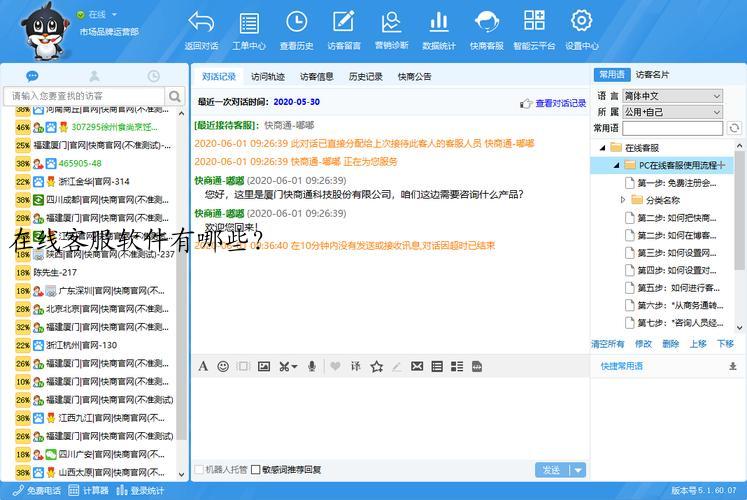
Task: Open 设置中心 settings gear
Action: pyautogui.click(x=581, y=30)
